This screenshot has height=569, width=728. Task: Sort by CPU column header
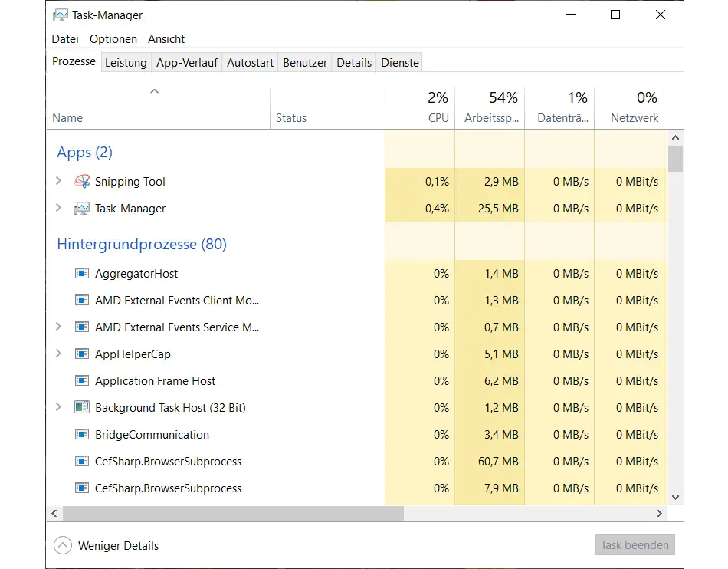click(x=420, y=108)
